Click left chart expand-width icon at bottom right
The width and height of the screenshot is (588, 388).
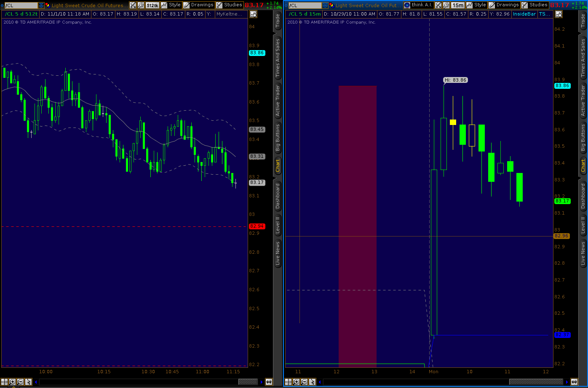[x=269, y=382]
